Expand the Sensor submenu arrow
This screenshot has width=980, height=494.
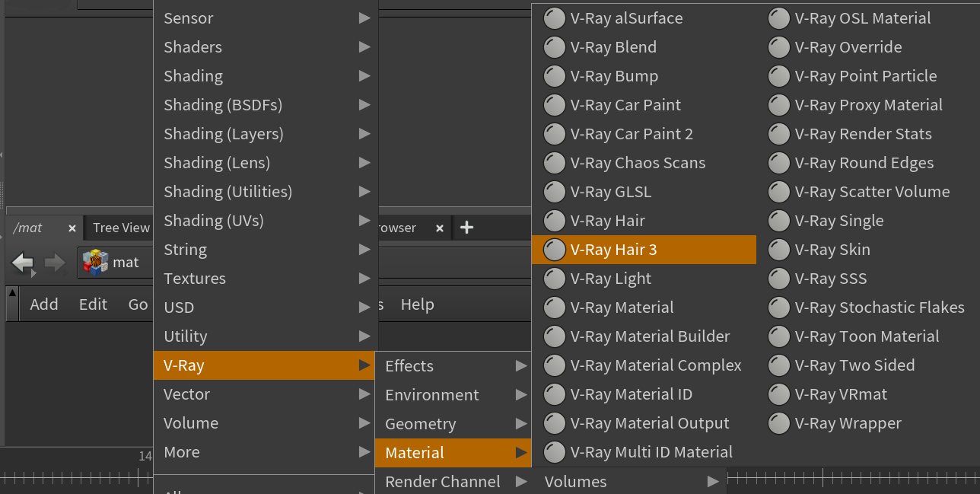(365, 18)
